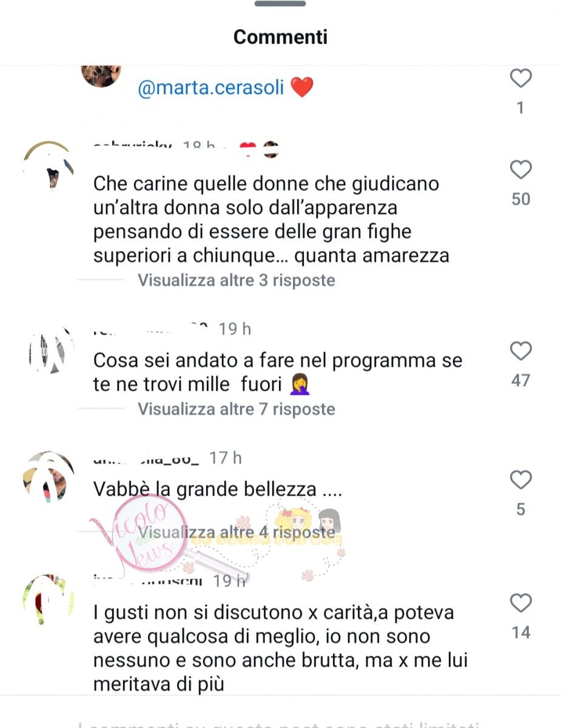Tap heart on comment with 47 likes

click(520, 351)
